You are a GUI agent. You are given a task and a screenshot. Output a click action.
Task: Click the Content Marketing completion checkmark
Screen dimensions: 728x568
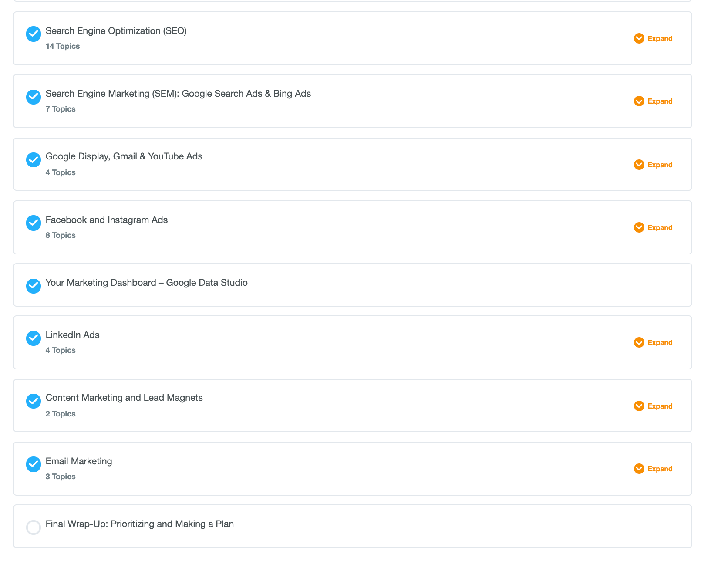click(x=34, y=401)
